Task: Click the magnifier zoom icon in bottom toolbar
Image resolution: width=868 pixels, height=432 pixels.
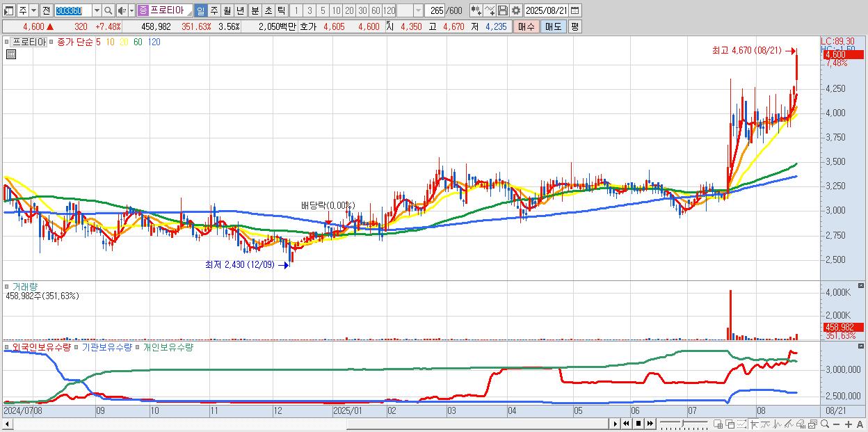Action: point(824,424)
